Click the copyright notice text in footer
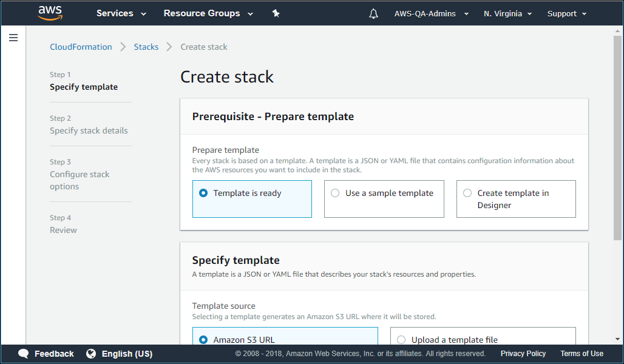The image size is (624, 364). (x=361, y=354)
